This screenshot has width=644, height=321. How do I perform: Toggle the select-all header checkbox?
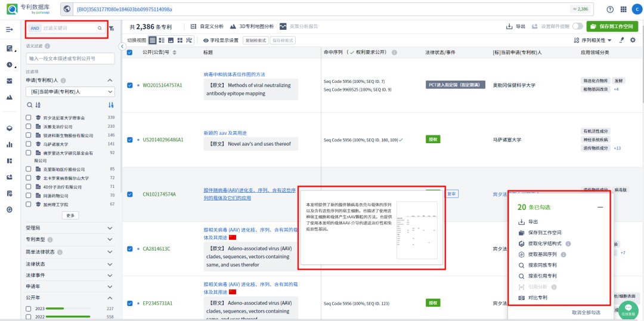[130, 52]
